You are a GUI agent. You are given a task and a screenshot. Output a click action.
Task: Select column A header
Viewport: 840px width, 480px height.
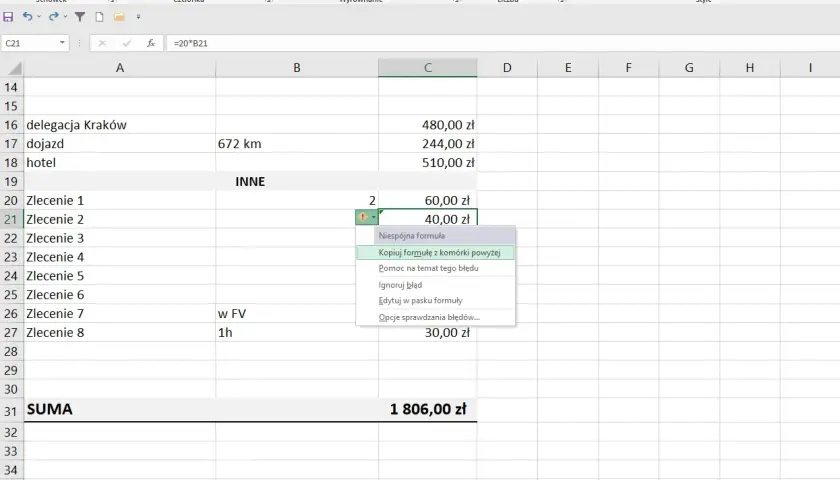(x=119, y=68)
